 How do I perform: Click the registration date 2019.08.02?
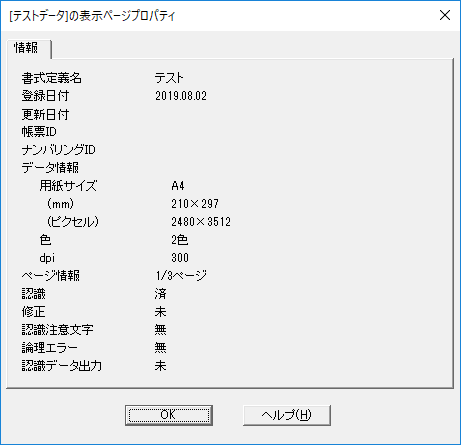point(181,96)
